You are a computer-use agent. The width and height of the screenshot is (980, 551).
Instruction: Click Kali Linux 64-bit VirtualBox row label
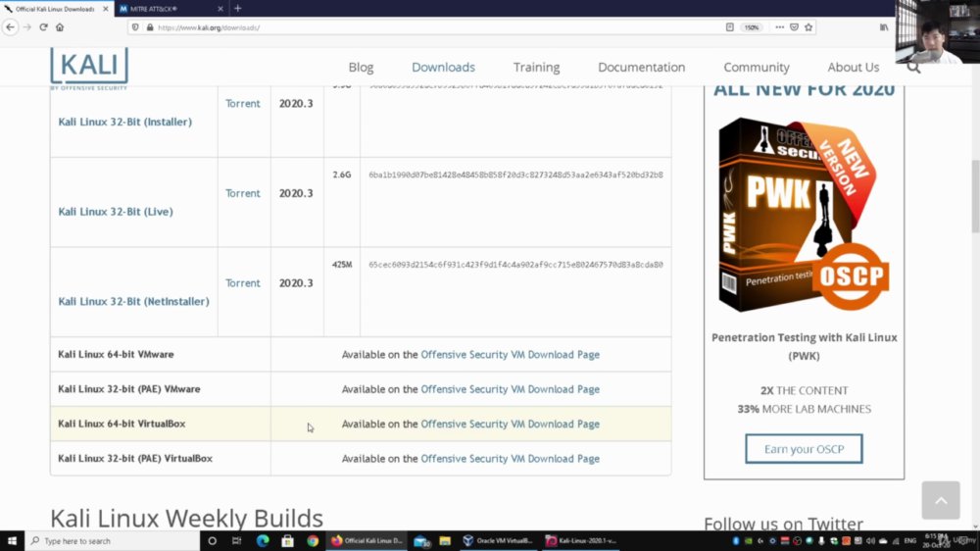click(122, 425)
